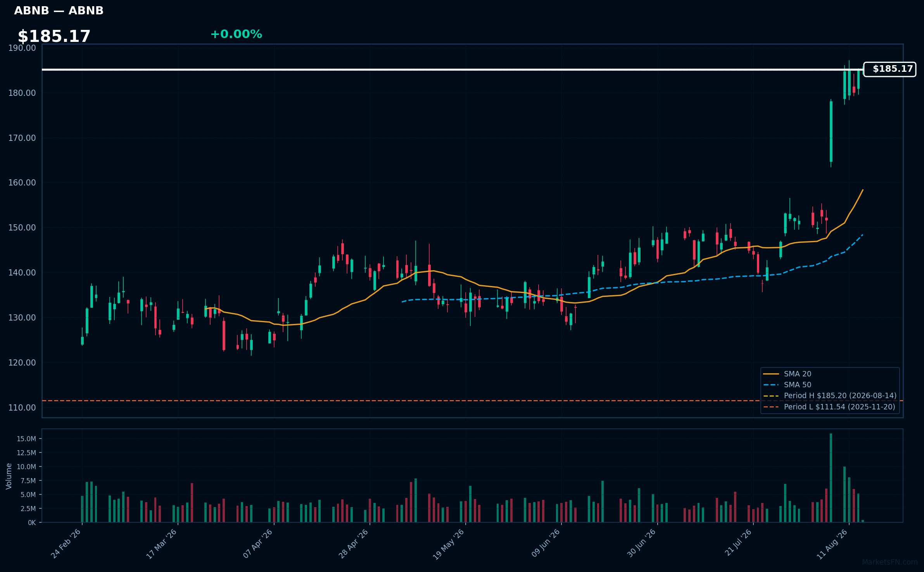
Task: Click the 2.5M volume axis label
Action: point(28,509)
